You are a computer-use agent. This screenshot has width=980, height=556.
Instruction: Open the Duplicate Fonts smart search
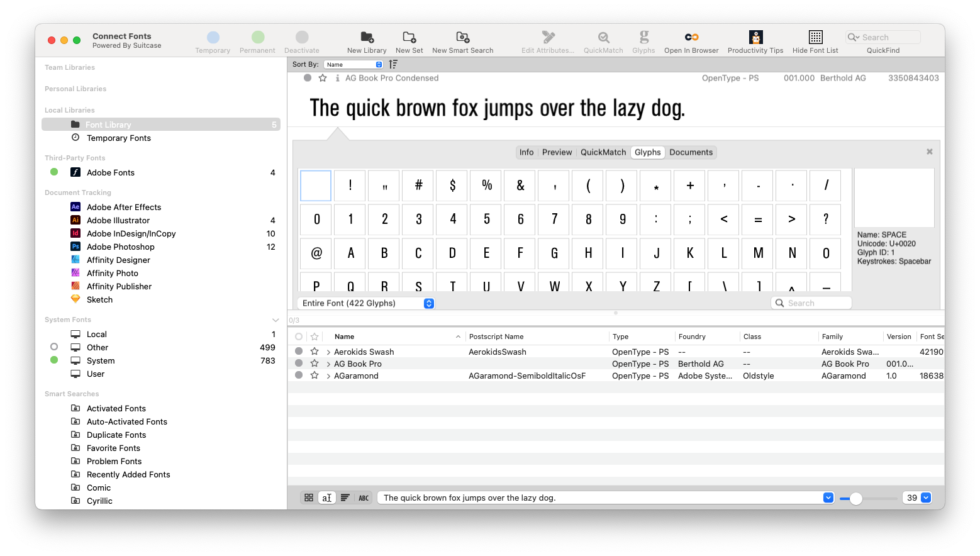point(116,435)
